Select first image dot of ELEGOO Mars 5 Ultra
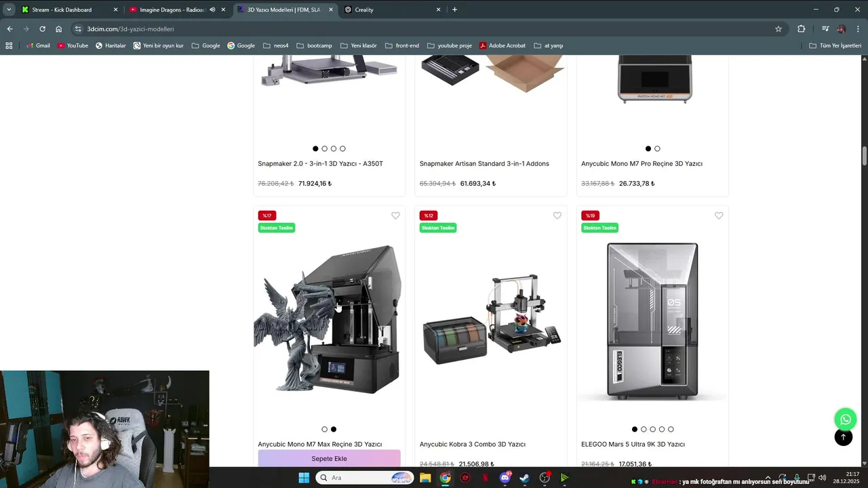This screenshot has height=488, width=868. click(635, 429)
